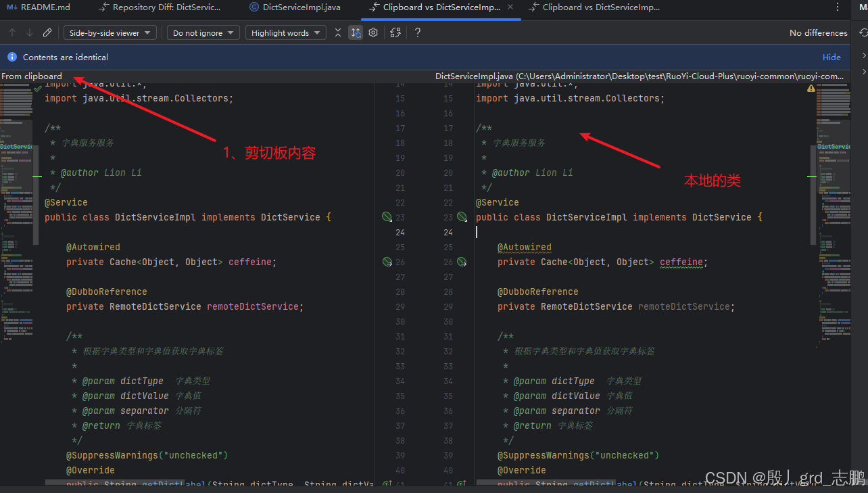This screenshot has height=493, width=868.
Task: Click @Service annotation in clipboard pane
Action: (66, 202)
